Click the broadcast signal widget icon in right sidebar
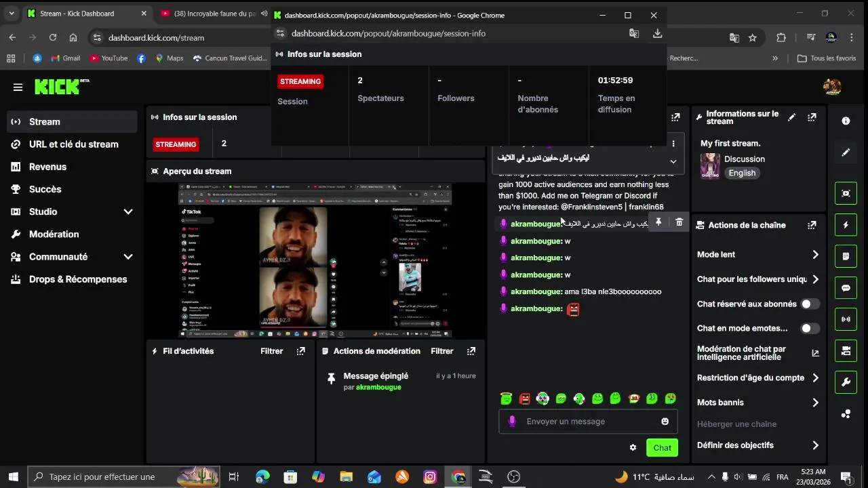Image resolution: width=868 pixels, height=488 pixels. [846, 319]
